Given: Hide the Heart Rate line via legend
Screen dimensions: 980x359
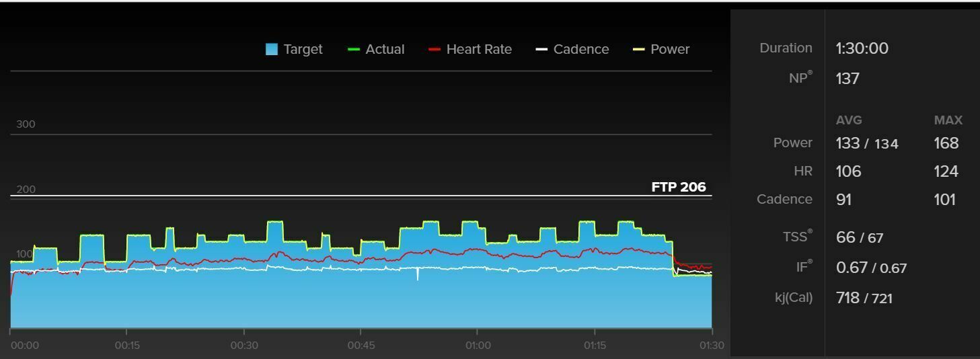Looking at the screenshot, I should [478, 49].
